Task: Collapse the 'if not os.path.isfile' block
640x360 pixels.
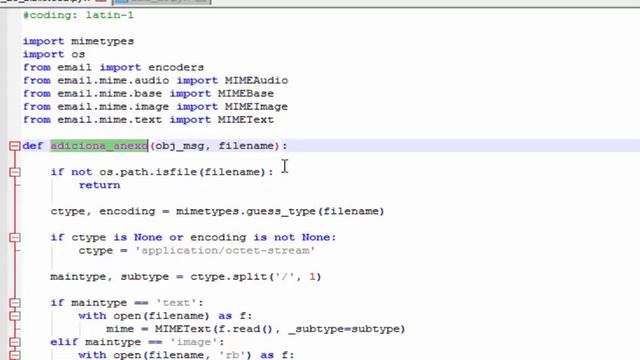Action: pyautogui.click(x=15, y=172)
